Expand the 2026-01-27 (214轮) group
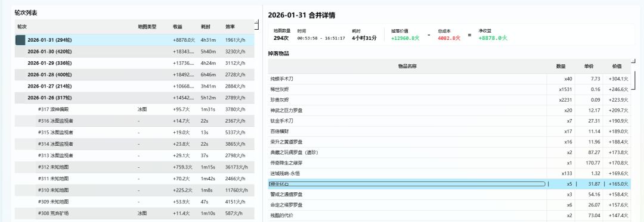644x222 pixels. click(x=134, y=86)
